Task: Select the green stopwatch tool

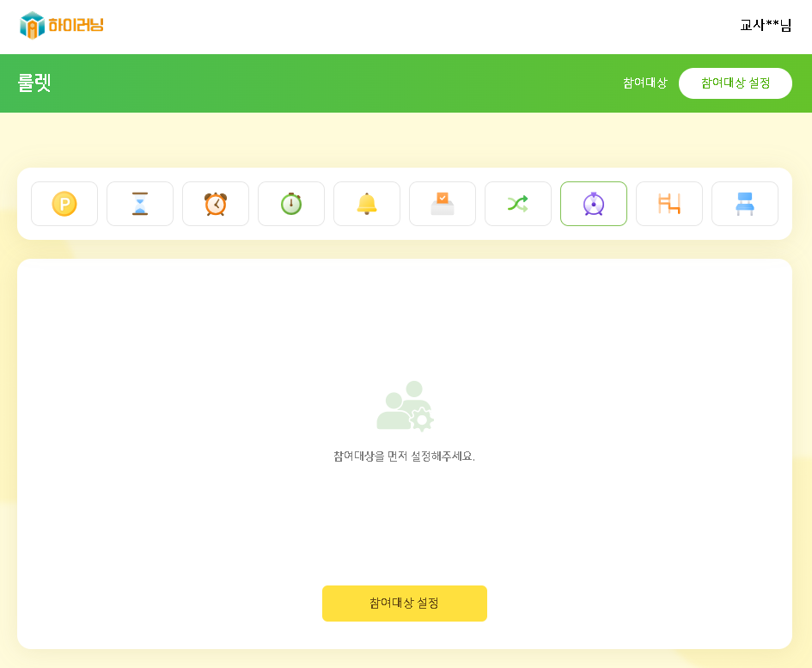Action: pyautogui.click(x=291, y=204)
